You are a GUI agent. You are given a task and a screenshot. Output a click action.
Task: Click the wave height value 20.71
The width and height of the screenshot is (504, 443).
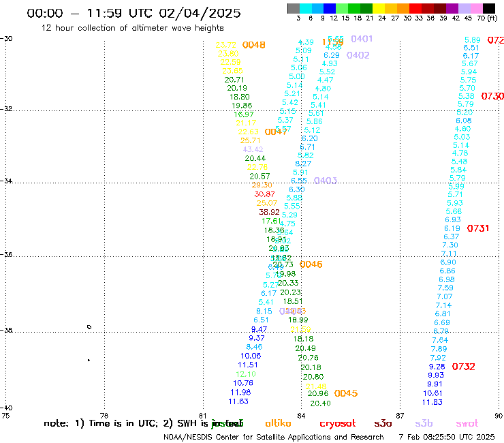pyautogui.click(x=234, y=80)
